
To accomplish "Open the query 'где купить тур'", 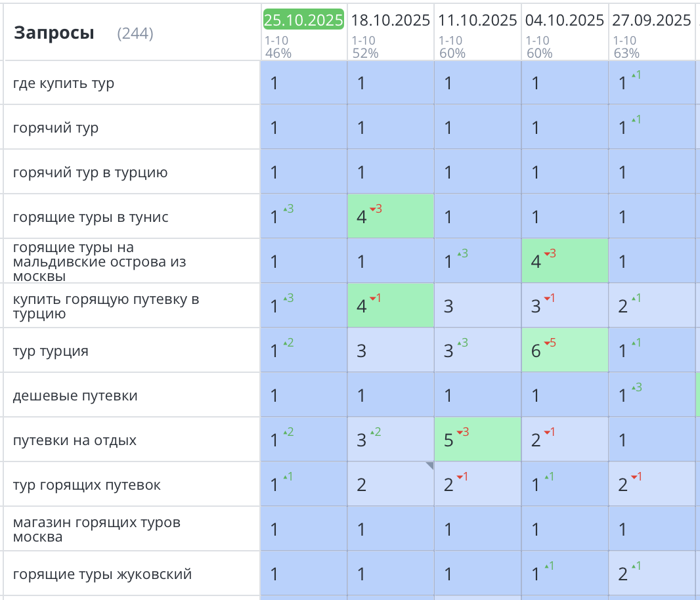I will coord(64,83).
